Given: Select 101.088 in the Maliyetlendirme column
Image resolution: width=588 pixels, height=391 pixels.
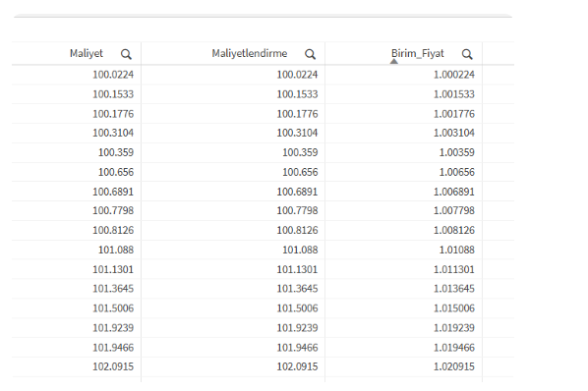Looking at the screenshot, I should coord(300,250).
